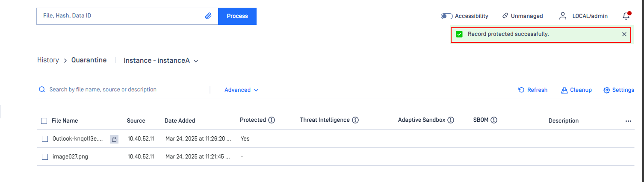Expand the Advanced search options
The image size is (644, 182).
point(242,90)
